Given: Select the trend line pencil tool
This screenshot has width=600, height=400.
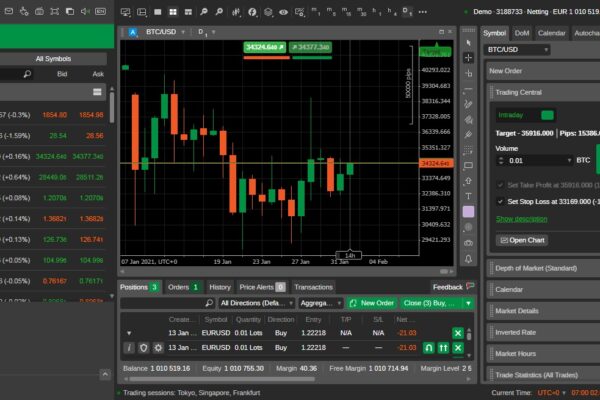Looking at the screenshot, I should 468,104.
